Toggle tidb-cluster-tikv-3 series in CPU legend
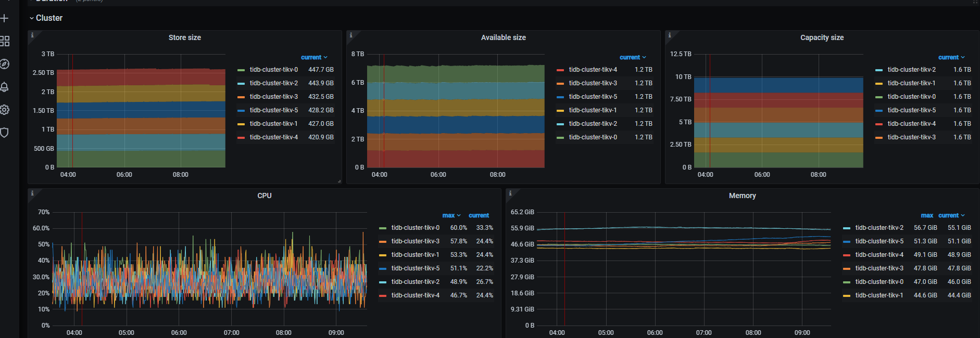This screenshot has height=338, width=980. pyautogui.click(x=415, y=241)
